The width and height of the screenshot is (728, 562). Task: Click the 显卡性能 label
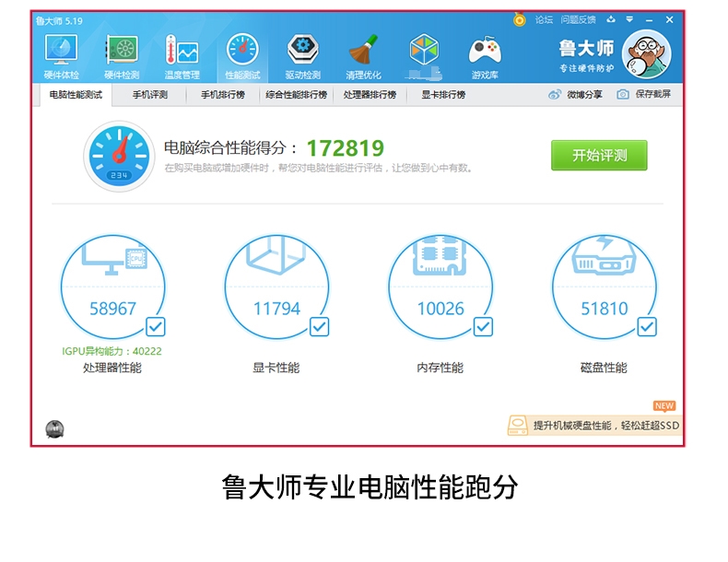pyautogui.click(x=276, y=368)
